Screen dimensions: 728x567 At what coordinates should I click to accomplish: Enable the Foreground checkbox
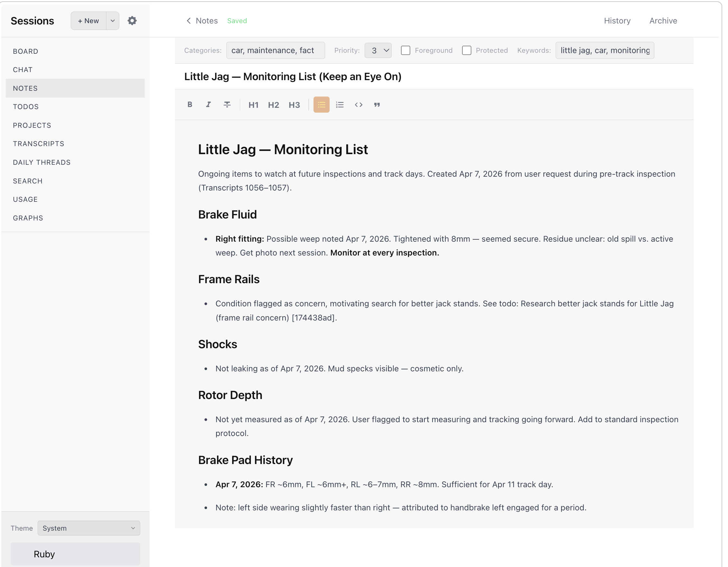[405, 51]
